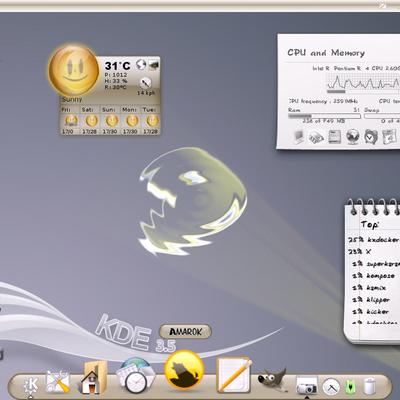
Task: Click the 'X' process row in Top list
Action: click(360, 252)
